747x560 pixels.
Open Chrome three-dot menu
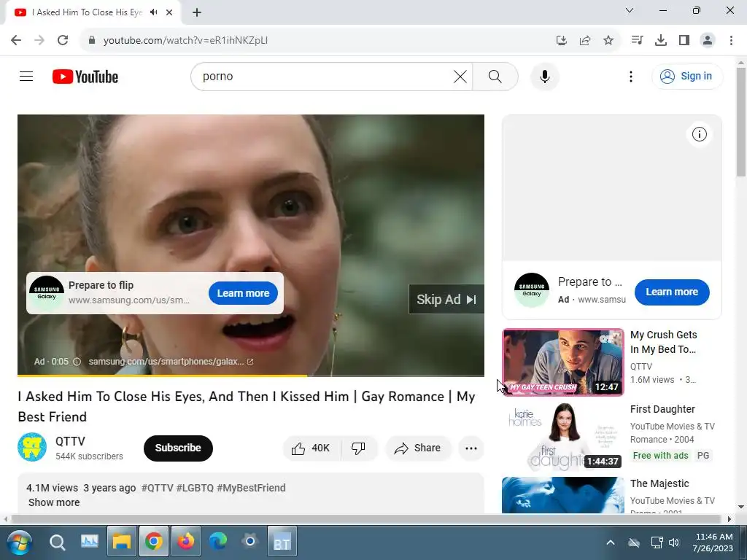[731, 40]
